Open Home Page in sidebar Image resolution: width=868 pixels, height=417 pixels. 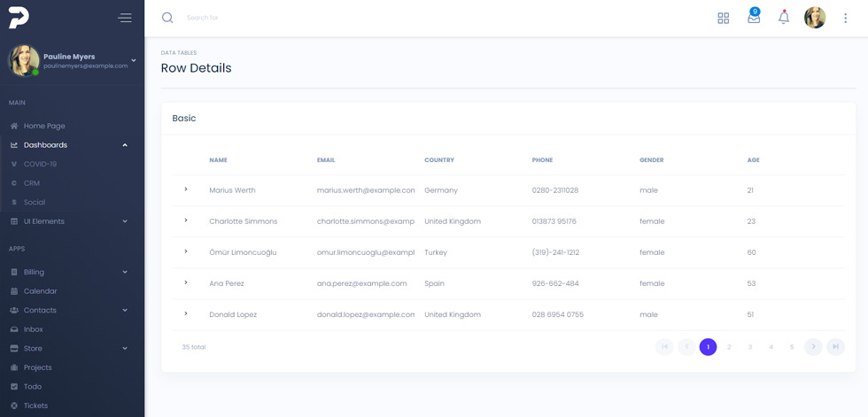click(44, 126)
